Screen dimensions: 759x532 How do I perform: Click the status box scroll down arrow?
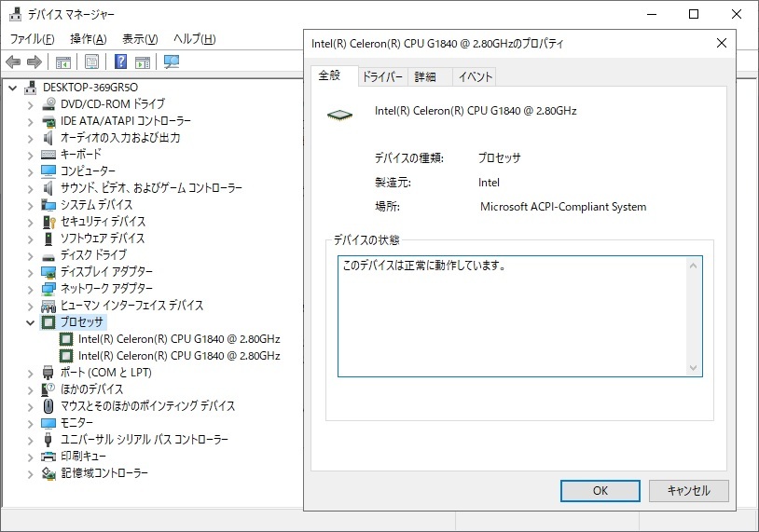pyautogui.click(x=693, y=368)
